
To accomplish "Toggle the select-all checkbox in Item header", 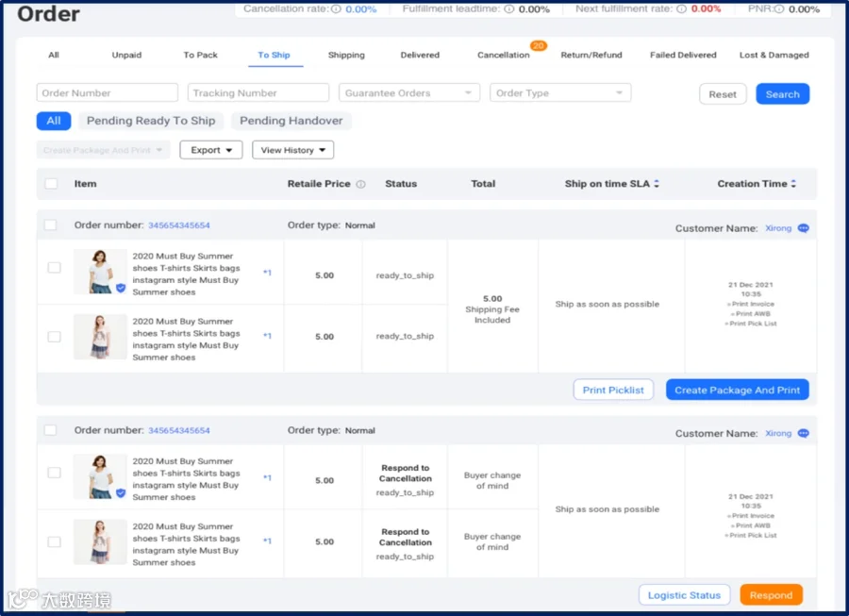I will 52,184.
